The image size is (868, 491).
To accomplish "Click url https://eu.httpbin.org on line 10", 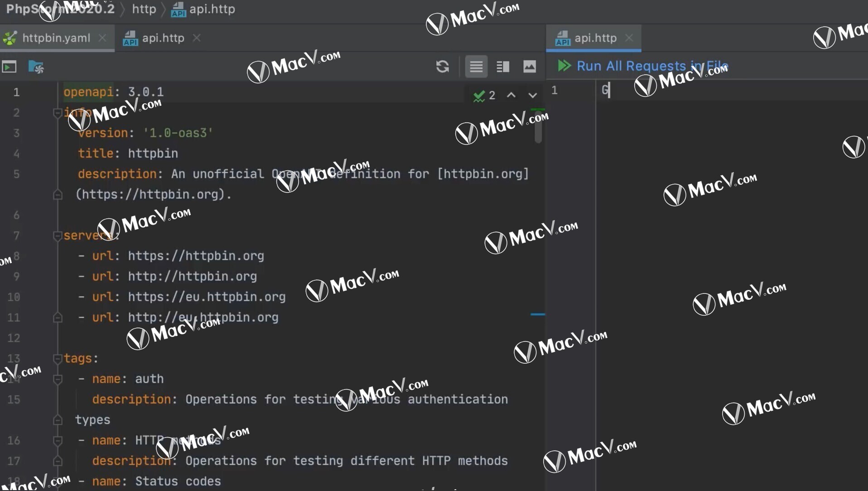I will point(207,297).
